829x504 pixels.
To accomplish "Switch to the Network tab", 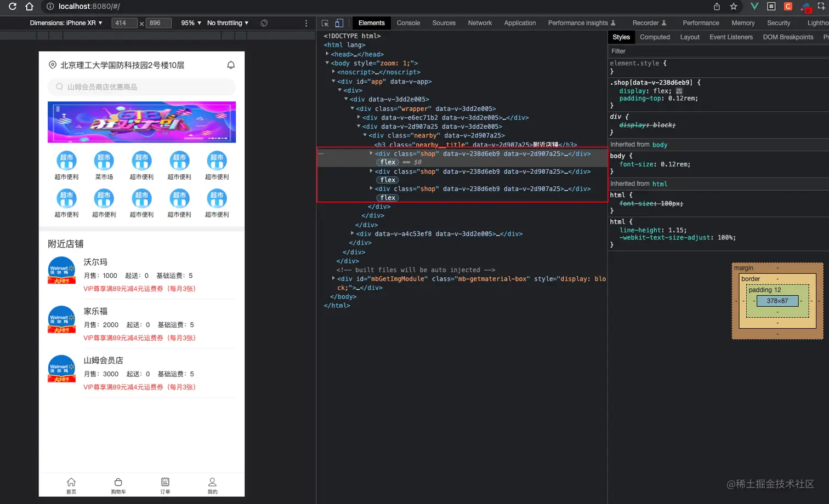I will pos(480,23).
